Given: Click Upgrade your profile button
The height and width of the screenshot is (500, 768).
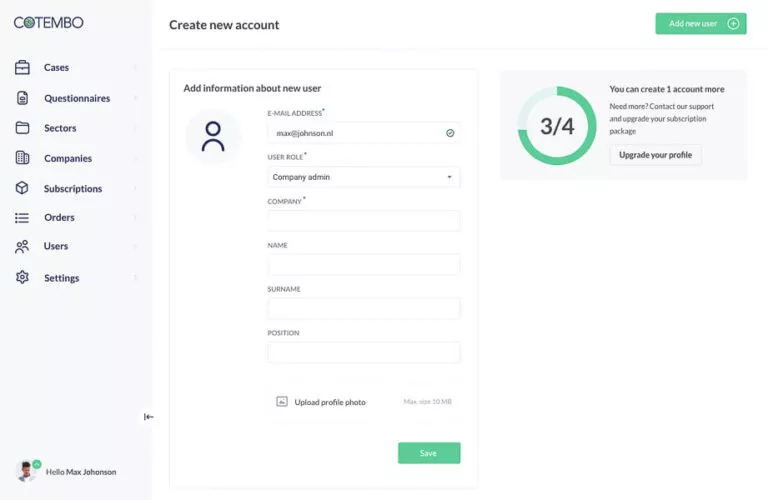Looking at the screenshot, I should [655, 155].
